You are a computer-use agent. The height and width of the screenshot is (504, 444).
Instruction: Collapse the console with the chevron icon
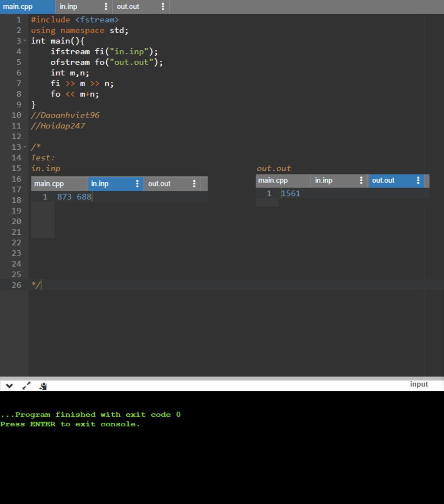coord(9,386)
